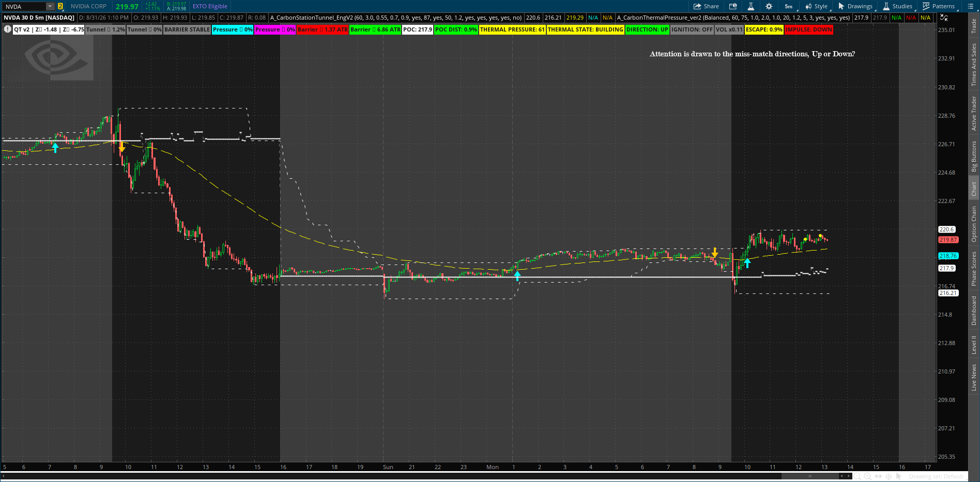Open the Drawings dropdown menu
The image size is (980, 482).
[x=855, y=6]
